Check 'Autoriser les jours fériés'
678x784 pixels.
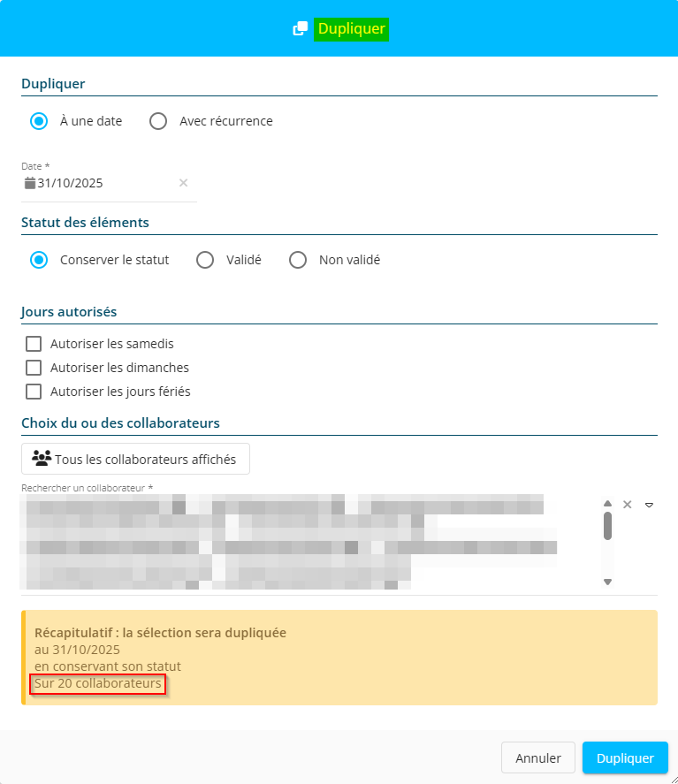(34, 392)
